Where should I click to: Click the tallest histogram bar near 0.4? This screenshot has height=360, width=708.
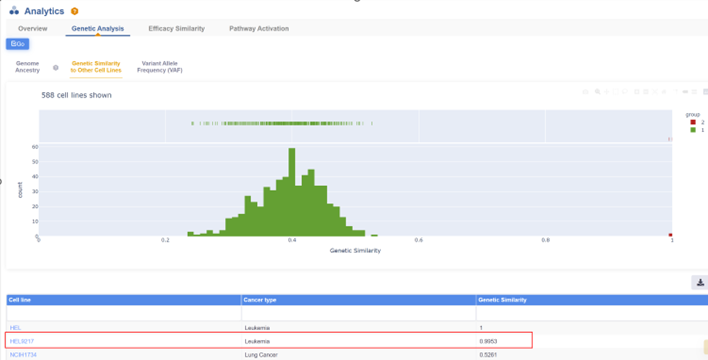pos(292,192)
